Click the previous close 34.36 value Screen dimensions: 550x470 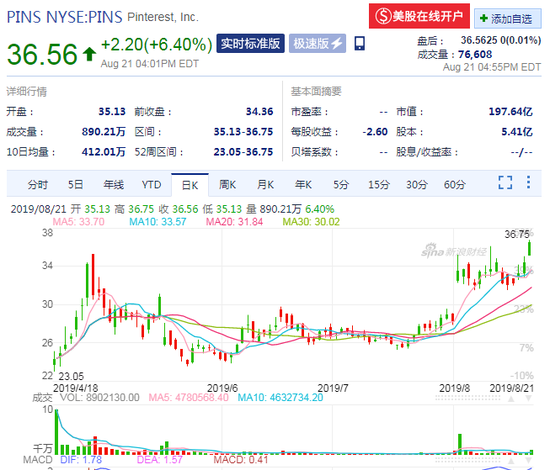click(x=259, y=112)
